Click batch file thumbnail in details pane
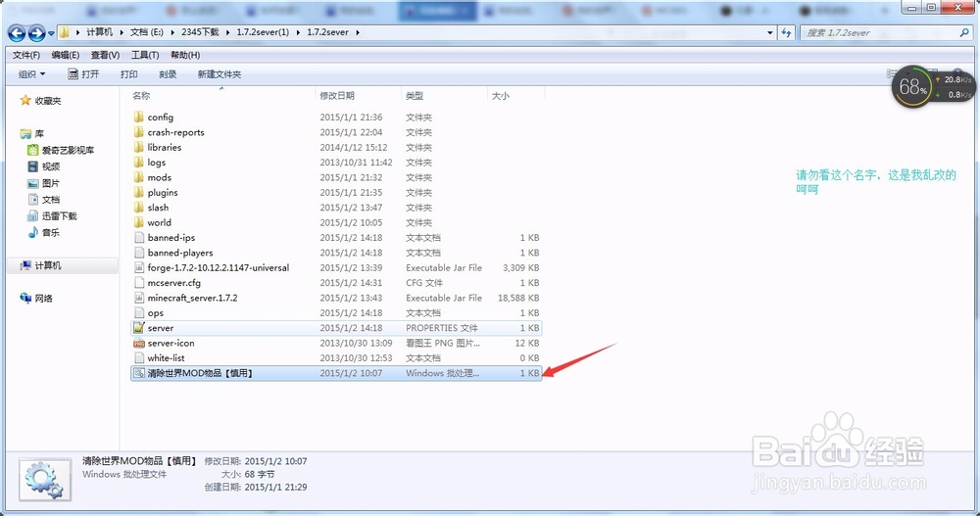Screen dimensions: 980x516 45,480
